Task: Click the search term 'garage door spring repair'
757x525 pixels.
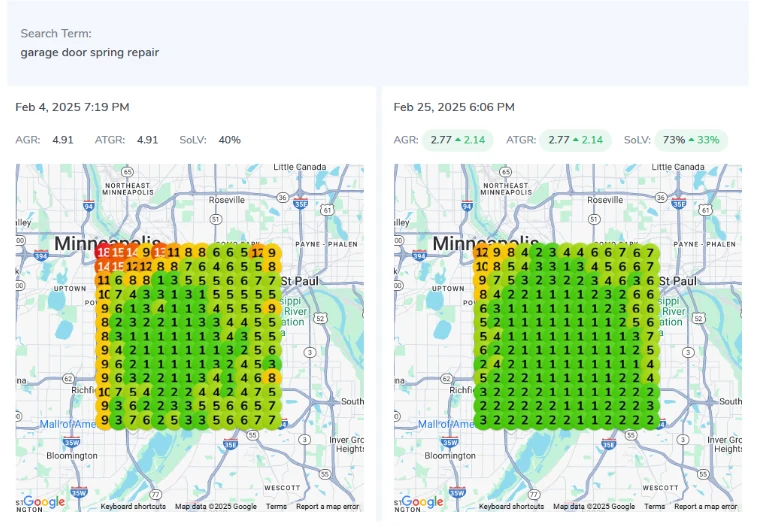Action: point(90,52)
